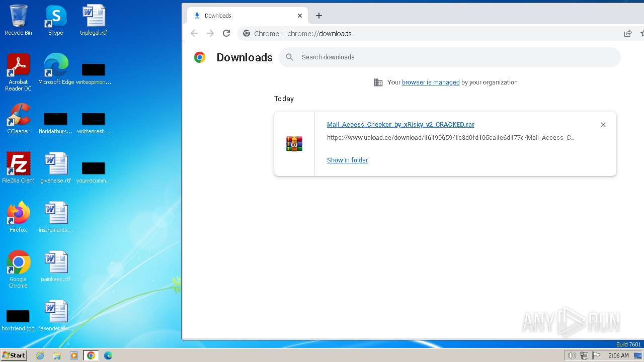Launch FileZilla Client shortcut
Viewport: 644px width, 362px height.
(18, 167)
